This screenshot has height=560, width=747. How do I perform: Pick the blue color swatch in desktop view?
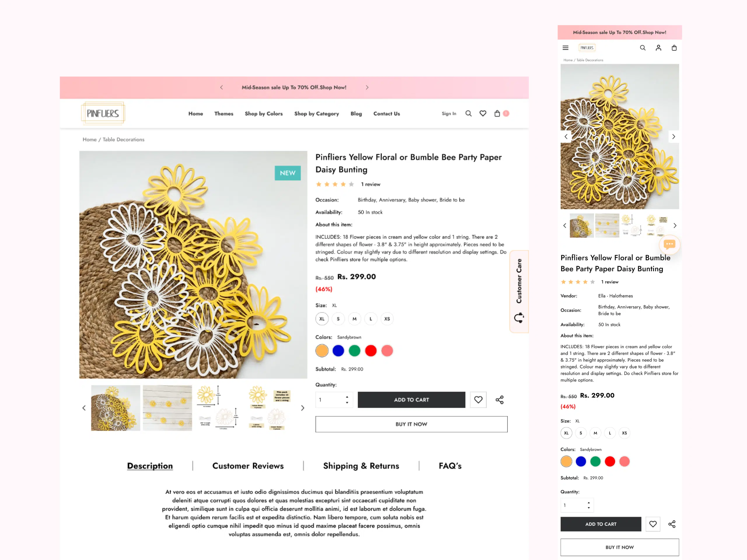tap(338, 351)
